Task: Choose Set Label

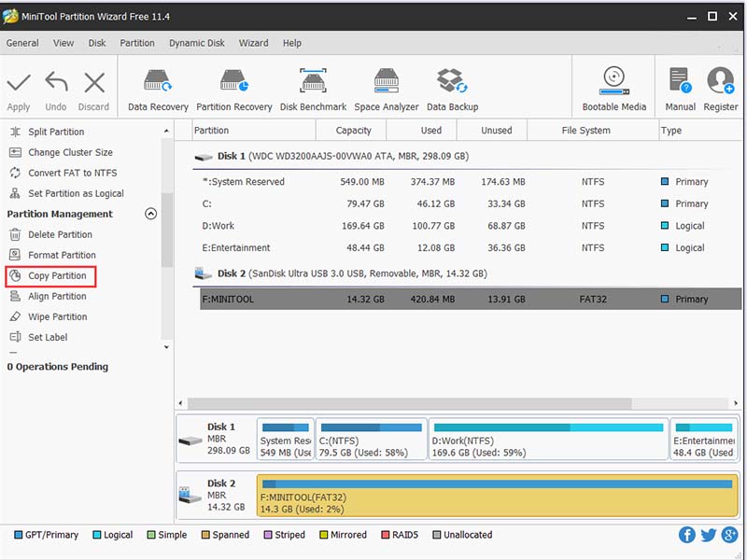Action: pyautogui.click(x=48, y=337)
